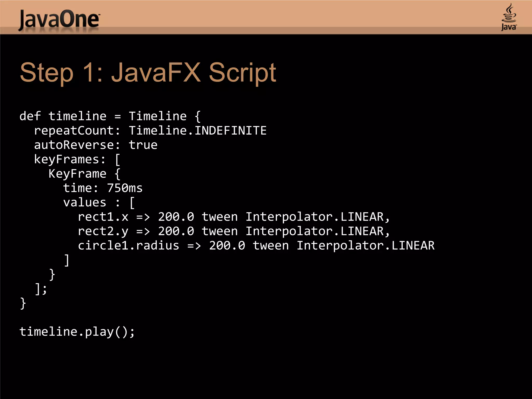Click the keyFrames: [ line
Image resolution: width=532 pixels, height=399 pixels.
pyautogui.click(x=77, y=159)
